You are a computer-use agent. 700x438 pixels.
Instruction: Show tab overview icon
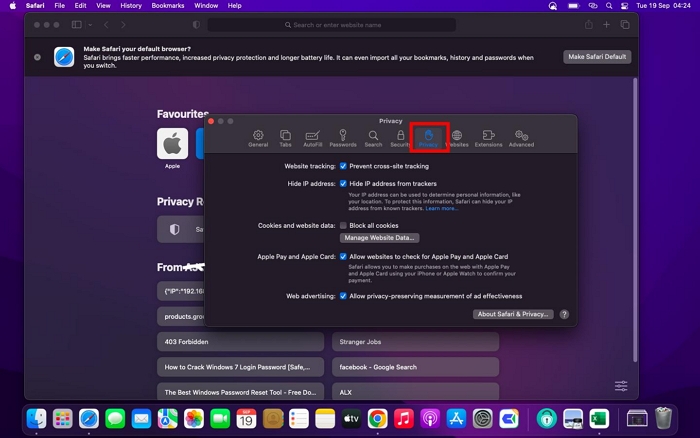tap(625, 25)
